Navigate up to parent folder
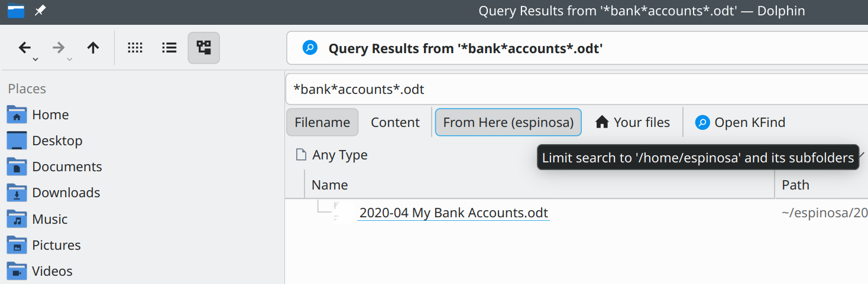The image size is (868, 284). (x=93, y=48)
